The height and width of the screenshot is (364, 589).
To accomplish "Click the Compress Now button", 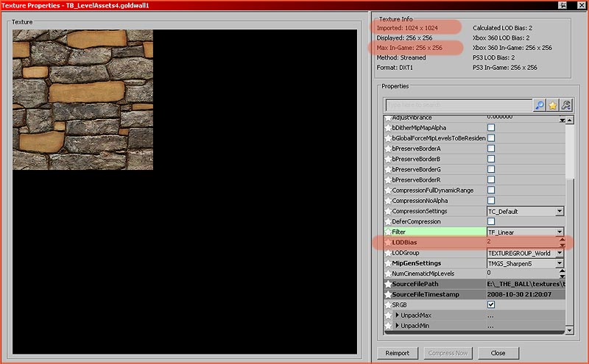I will [448, 353].
